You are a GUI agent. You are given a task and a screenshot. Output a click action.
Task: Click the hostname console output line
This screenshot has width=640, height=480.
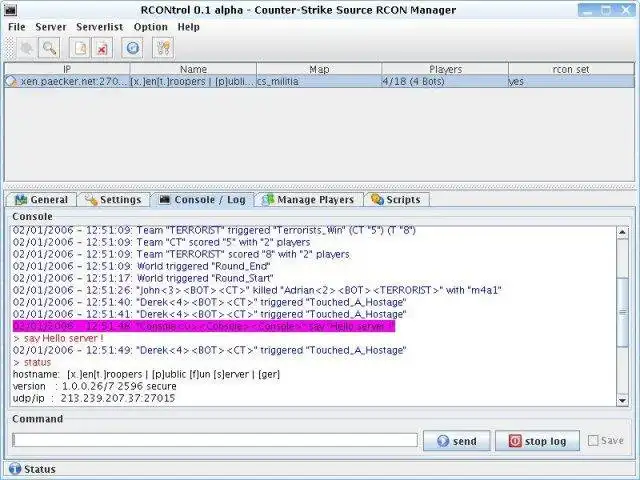147,374
